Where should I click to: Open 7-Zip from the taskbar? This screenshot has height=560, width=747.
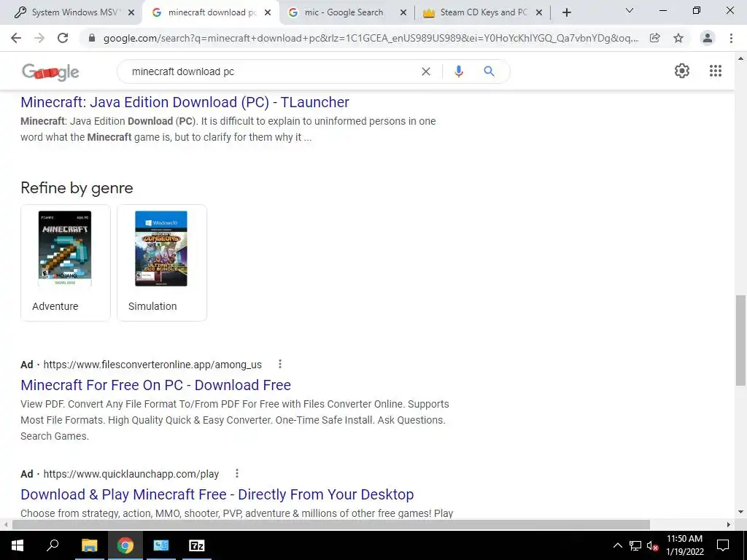196,545
